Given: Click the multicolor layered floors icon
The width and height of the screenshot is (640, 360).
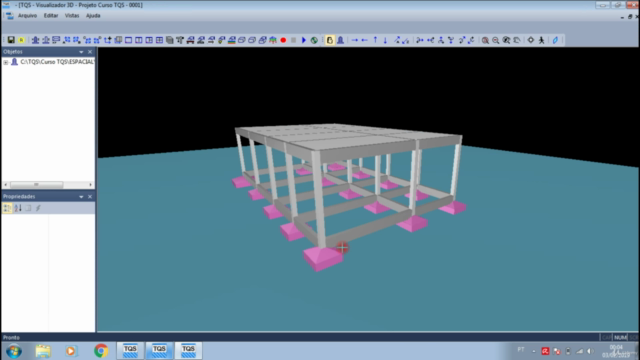Looking at the screenshot, I should [x=231, y=40].
